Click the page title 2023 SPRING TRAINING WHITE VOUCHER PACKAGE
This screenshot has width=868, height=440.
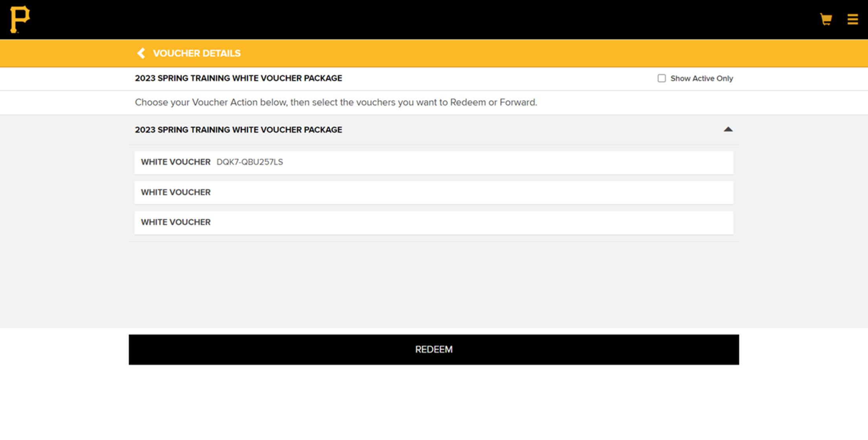click(238, 78)
